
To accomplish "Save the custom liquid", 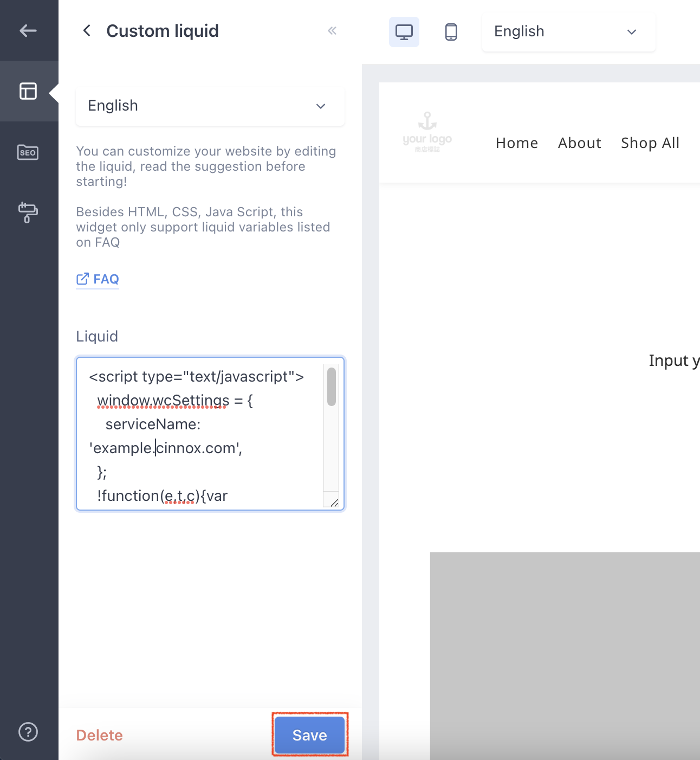I will [x=310, y=735].
